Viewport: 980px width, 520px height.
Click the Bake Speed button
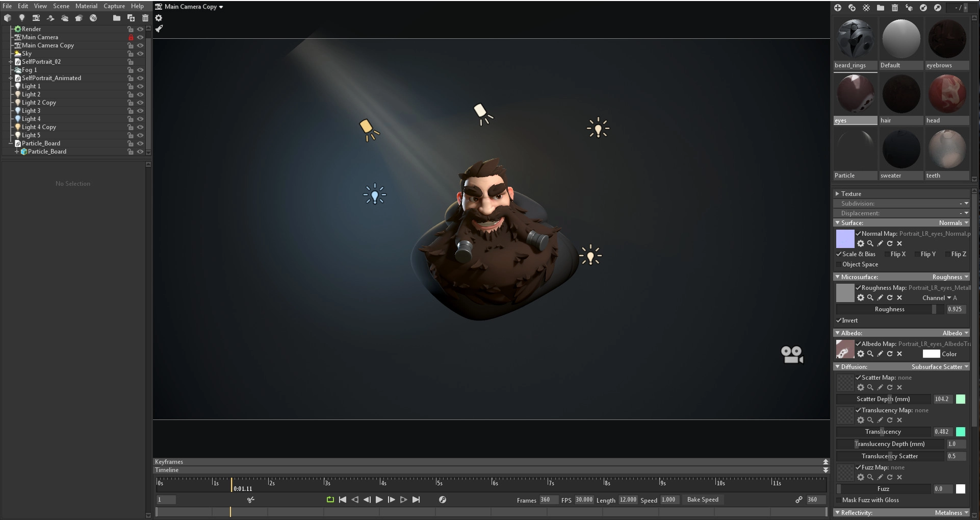tap(703, 500)
